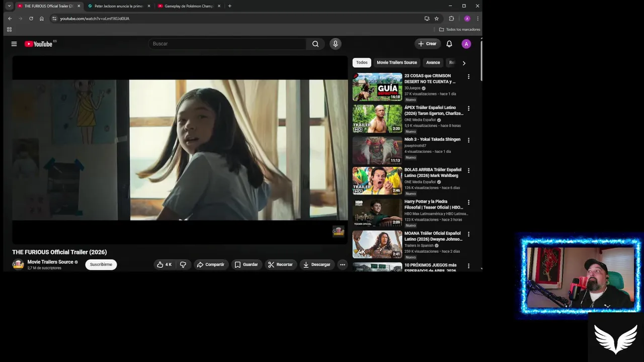Open Nioh 3 Yokai Takeda thumbnail
644x362 pixels.
click(x=377, y=150)
